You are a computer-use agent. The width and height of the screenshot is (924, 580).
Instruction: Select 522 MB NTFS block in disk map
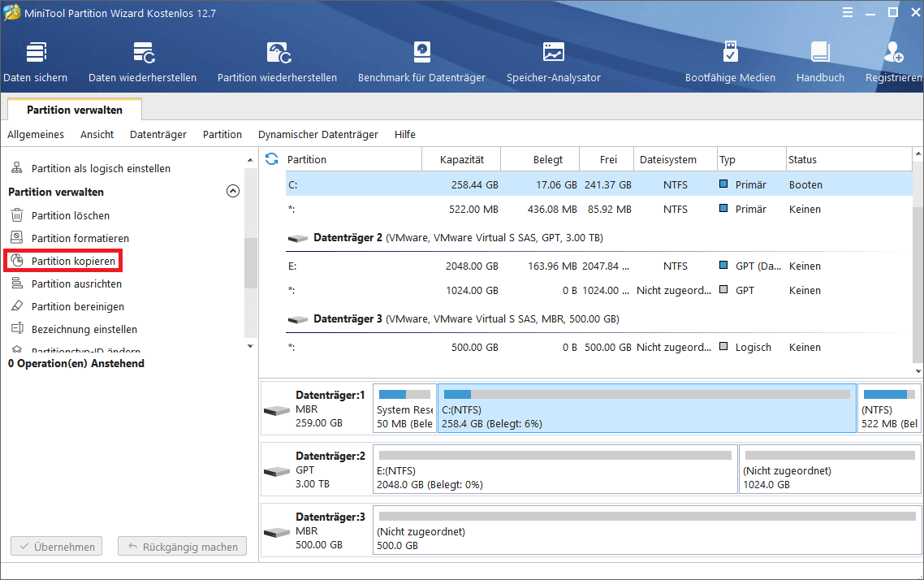pos(889,409)
